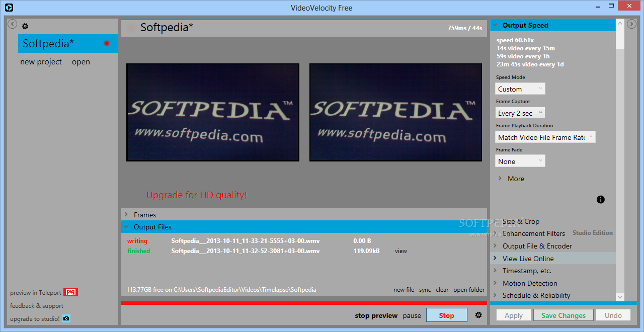Viewport: 644px width, 332px height.
Task: Click preview in Teleport link
Action: (x=36, y=292)
